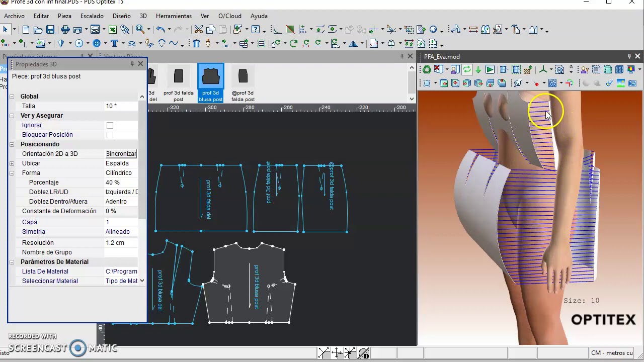Toggle the Ignorar checkbox

pyautogui.click(x=110, y=125)
